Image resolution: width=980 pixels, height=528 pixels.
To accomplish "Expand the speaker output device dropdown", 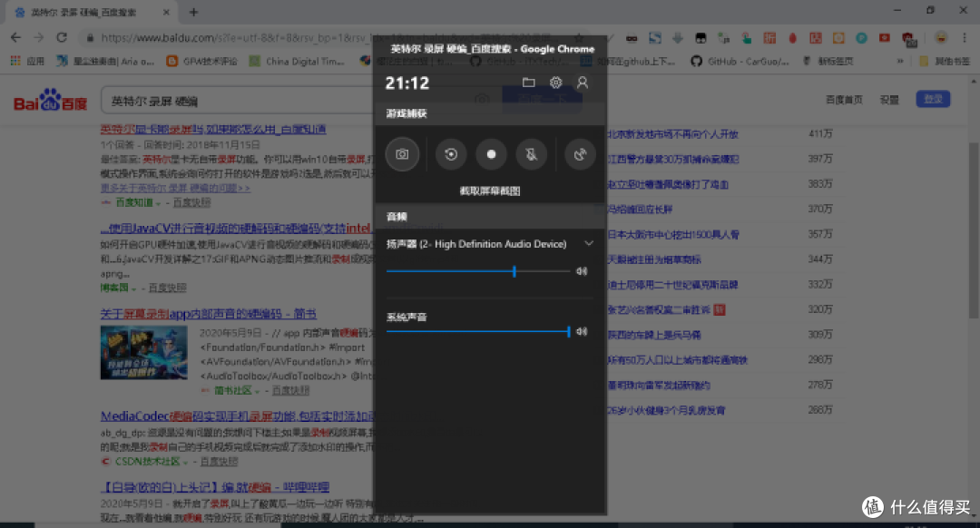I will pos(589,244).
